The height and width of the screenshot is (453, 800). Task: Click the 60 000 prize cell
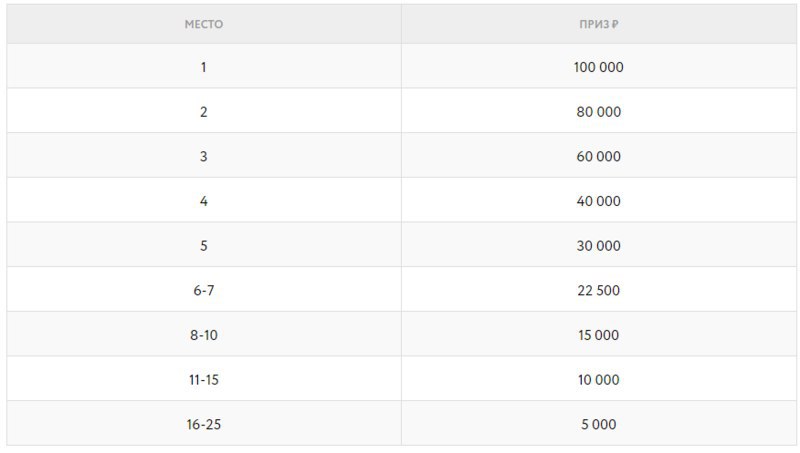point(598,156)
